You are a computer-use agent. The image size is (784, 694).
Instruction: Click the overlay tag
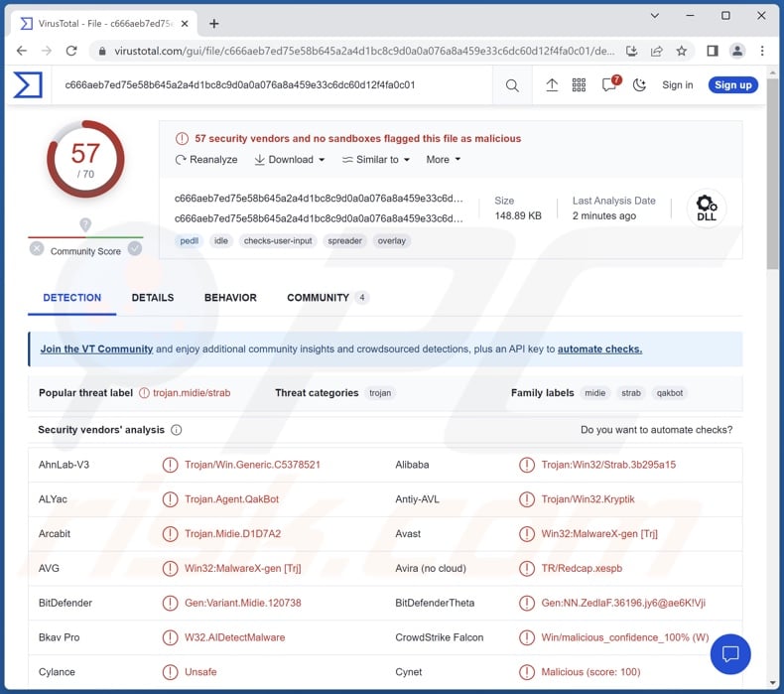(391, 241)
